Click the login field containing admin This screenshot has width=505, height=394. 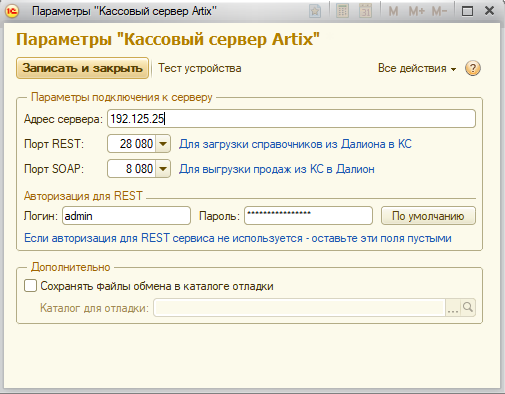(126, 216)
